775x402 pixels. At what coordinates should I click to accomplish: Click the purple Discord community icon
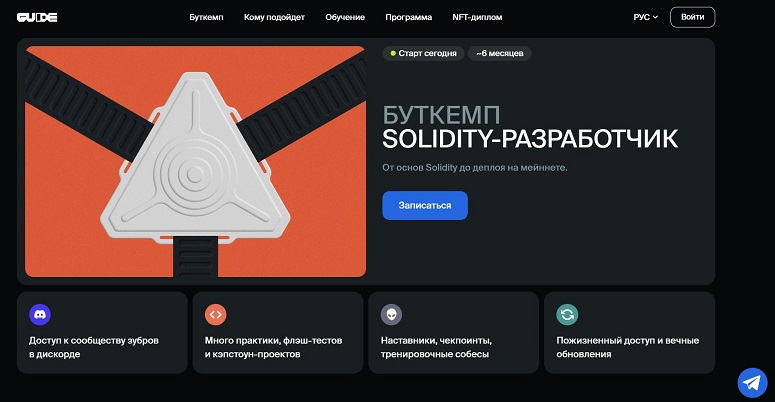coord(40,314)
